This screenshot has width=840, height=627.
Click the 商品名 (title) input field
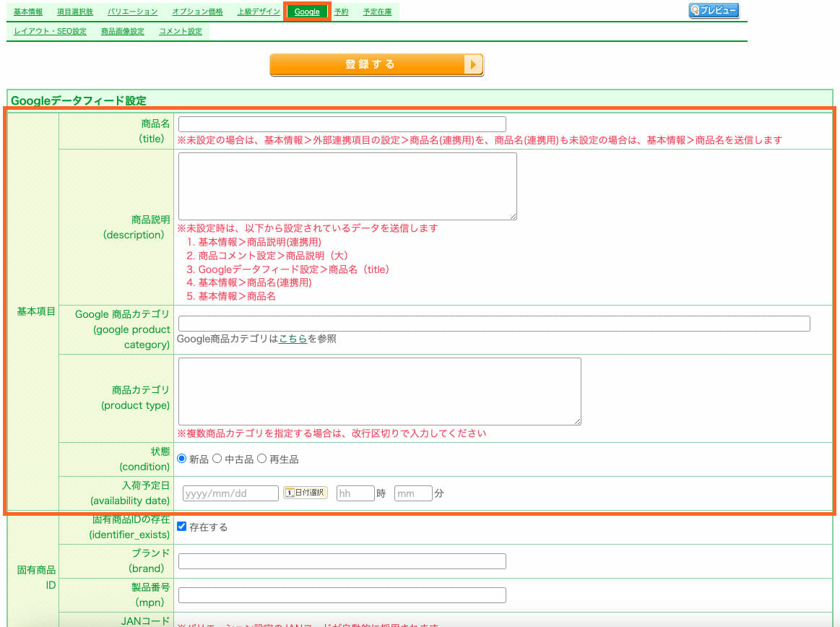point(342,124)
